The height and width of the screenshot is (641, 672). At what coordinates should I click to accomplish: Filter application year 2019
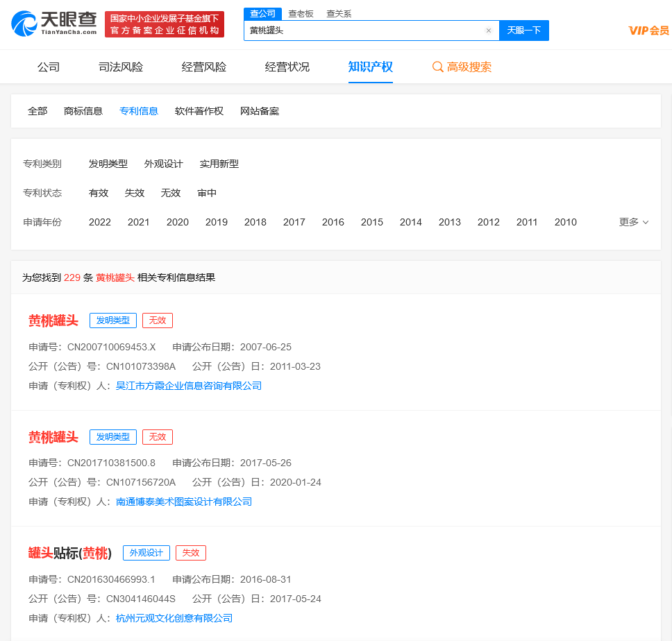217,222
